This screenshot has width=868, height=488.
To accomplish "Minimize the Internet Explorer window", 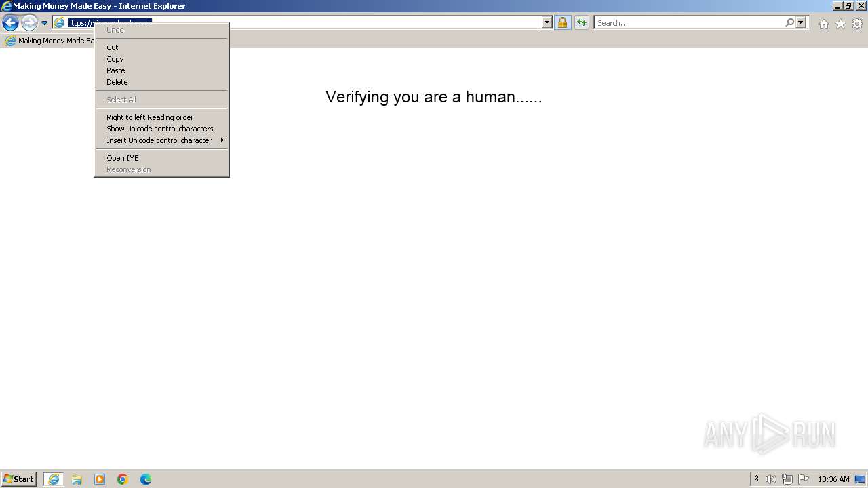I will pos(837,6).
